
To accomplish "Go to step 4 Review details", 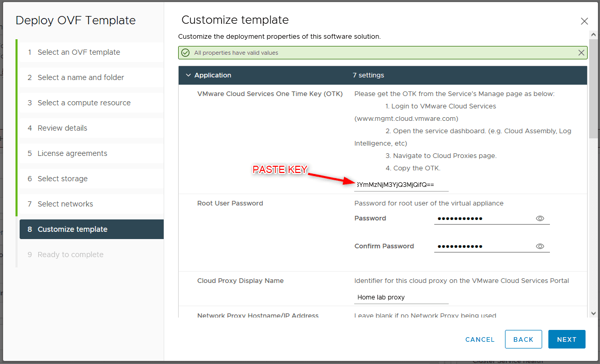I will [x=91, y=128].
